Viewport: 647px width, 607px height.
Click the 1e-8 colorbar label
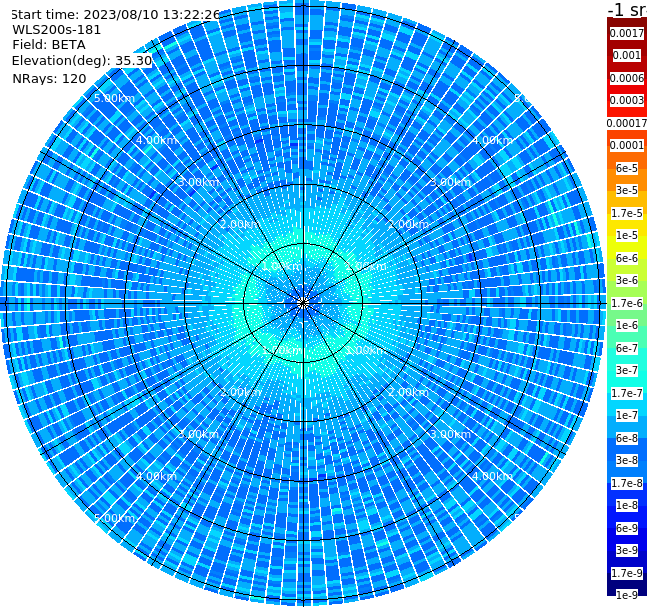627,505
